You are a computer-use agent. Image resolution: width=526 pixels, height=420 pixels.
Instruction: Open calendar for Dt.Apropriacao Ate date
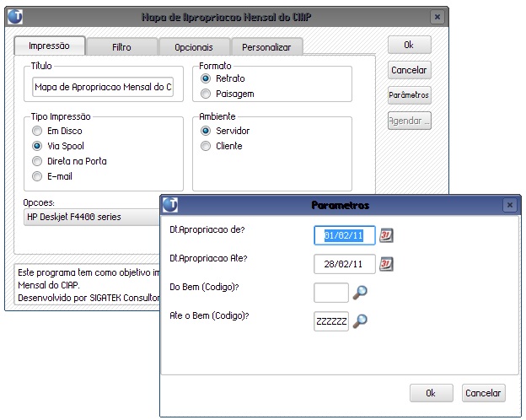[x=387, y=264]
